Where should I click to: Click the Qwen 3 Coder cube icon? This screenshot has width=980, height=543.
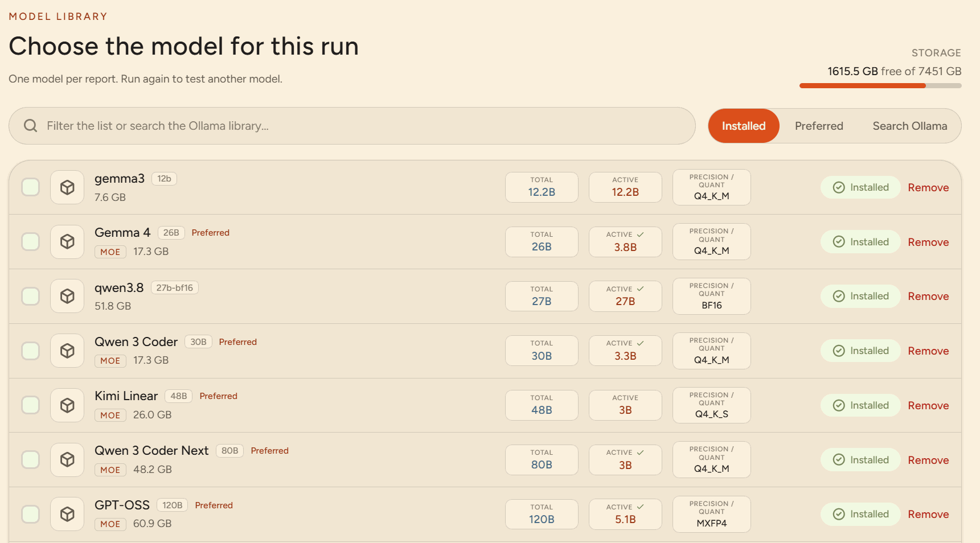(x=67, y=351)
